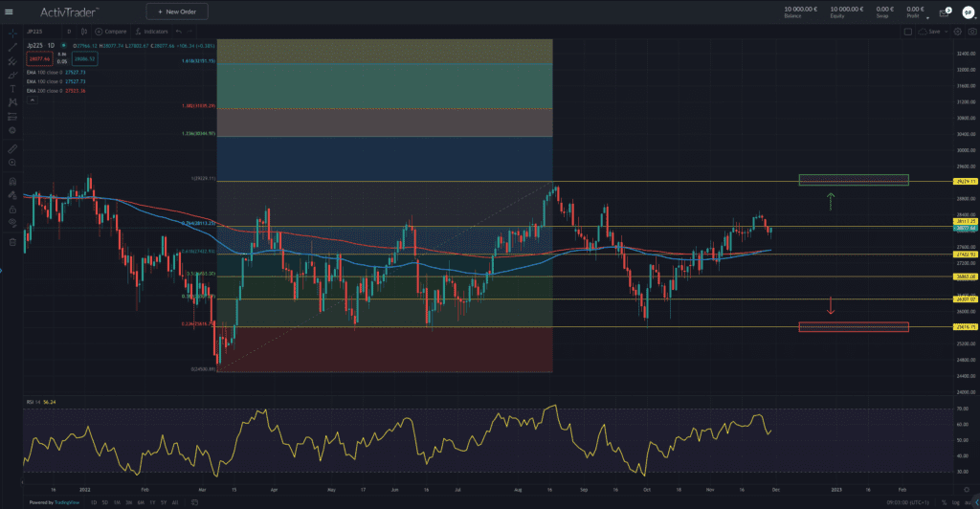
Task: Click the ActivTrader logo
Action: coord(69,12)
